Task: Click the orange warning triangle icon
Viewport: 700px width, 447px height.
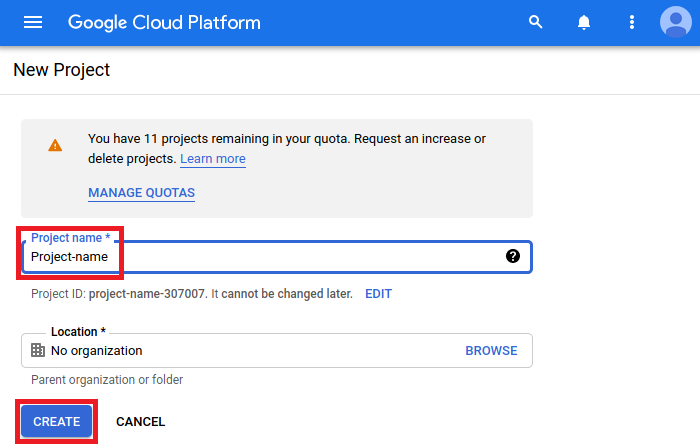Action: tap(55, 145)
